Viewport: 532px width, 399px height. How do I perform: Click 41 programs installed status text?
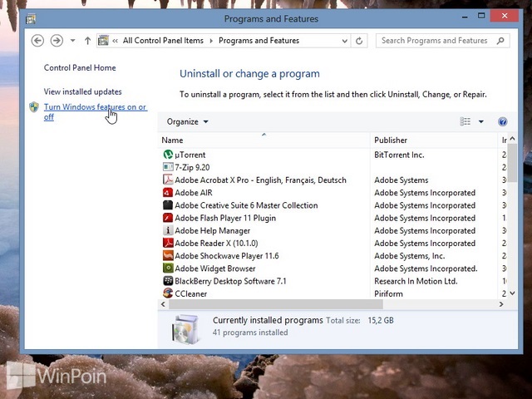tap(250, 332)
